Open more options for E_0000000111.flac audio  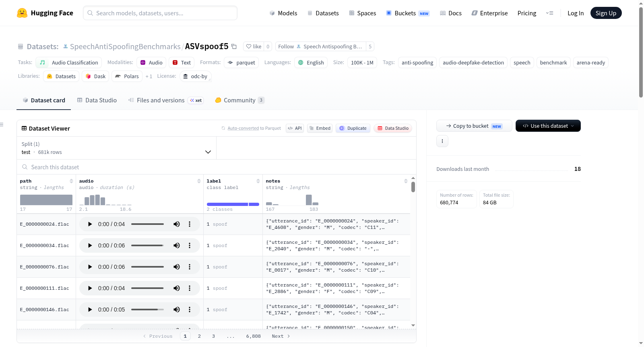coord(190,288)
